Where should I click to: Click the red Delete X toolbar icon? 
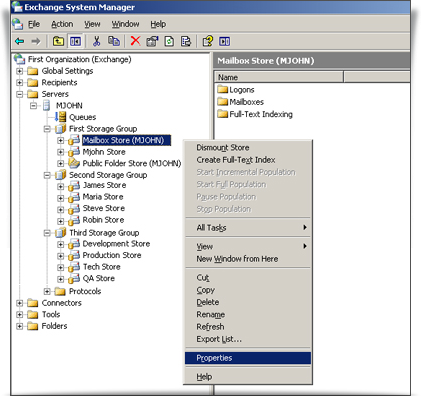[x=135, y=41]
